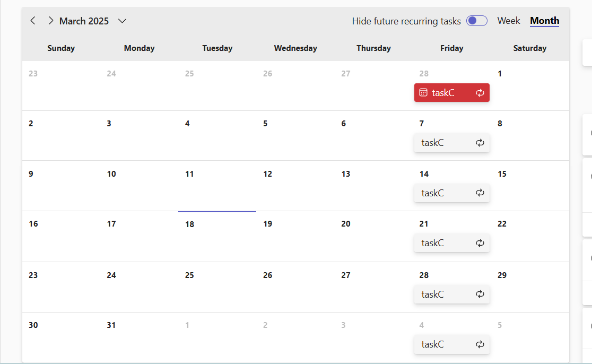592x364 pixels.
Task: Select the March 30 date cell
Action: click(x=61, y=337)
